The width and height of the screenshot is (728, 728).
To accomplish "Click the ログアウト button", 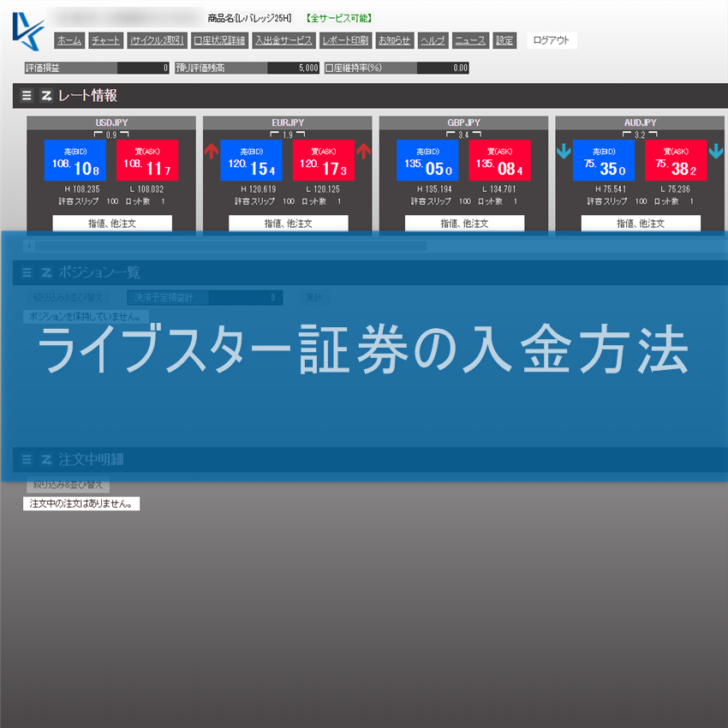I will pos(551,40).
